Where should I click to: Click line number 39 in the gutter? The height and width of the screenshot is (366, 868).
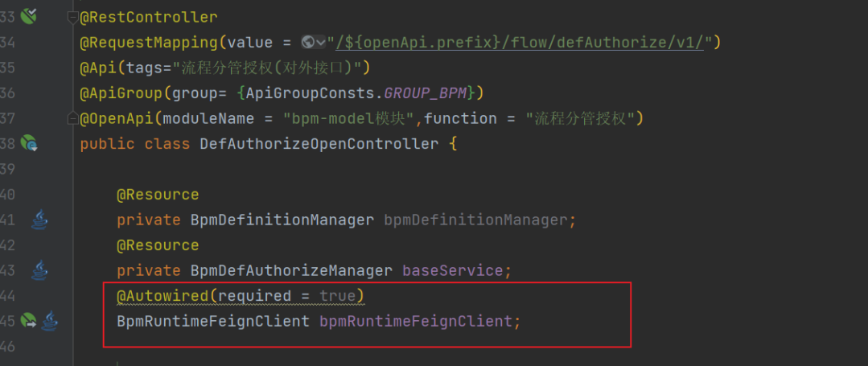pyautogui.click(x=8, y=169)
